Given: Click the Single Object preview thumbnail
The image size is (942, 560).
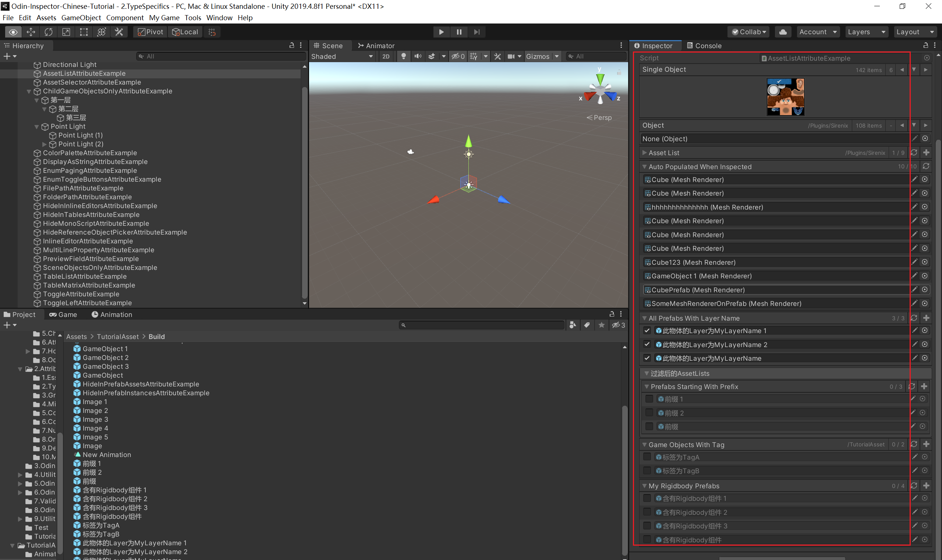Looking at the screenshot, I should 785,97.
